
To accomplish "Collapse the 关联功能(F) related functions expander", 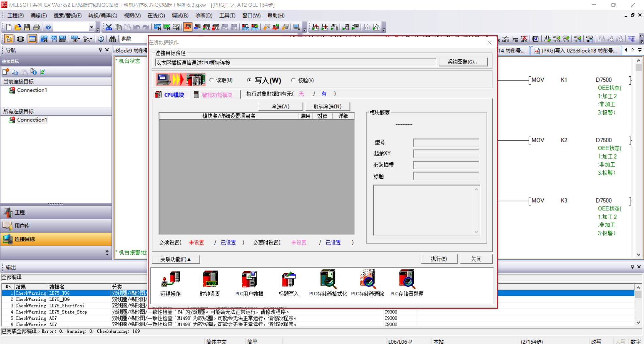I will coord(175,259).
